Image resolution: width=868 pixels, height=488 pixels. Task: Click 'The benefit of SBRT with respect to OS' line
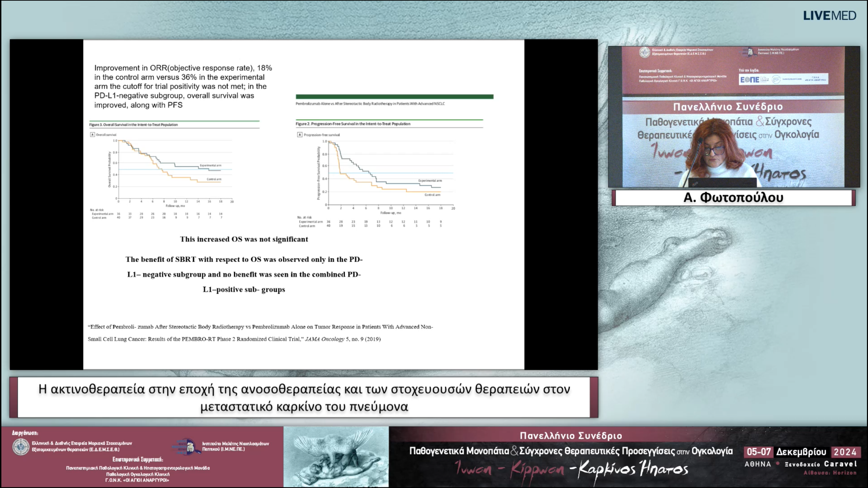pos(244,259)
